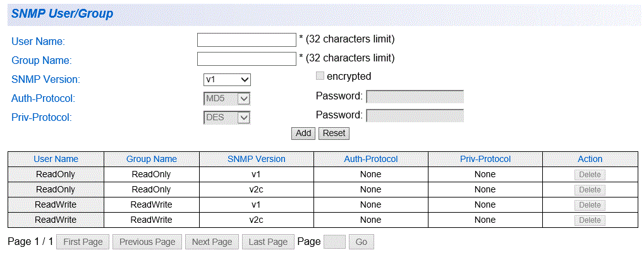Screen dimensions: 644x257
Task: Jump to the Last Page
Action: tap(268, 242)
